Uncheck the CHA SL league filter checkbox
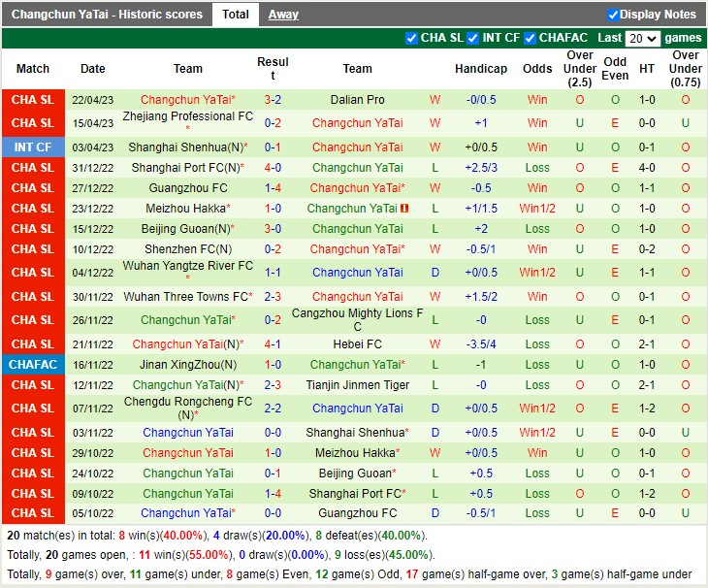 pyautogui.click(x=411, y=38)
